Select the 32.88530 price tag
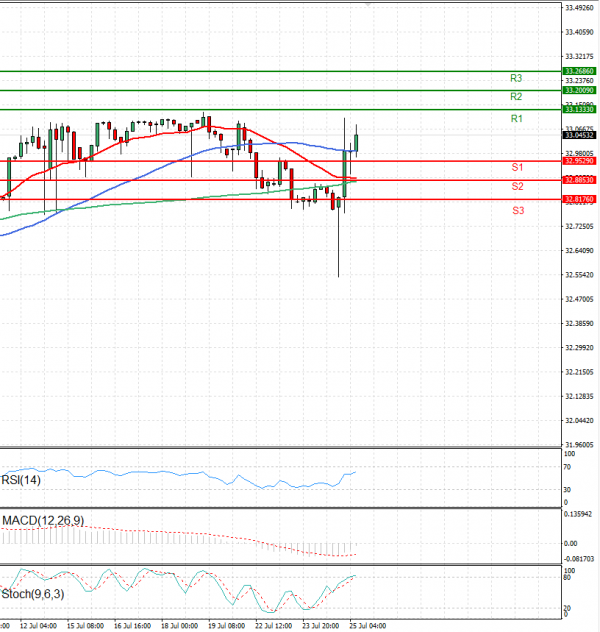 click(579, 180)
